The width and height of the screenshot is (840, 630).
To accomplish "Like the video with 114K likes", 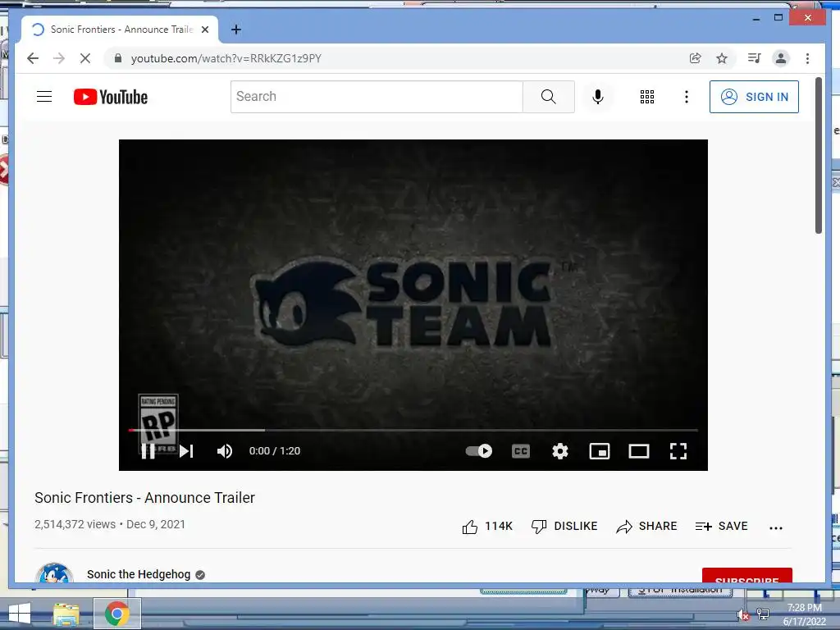I will click(487, 527).
